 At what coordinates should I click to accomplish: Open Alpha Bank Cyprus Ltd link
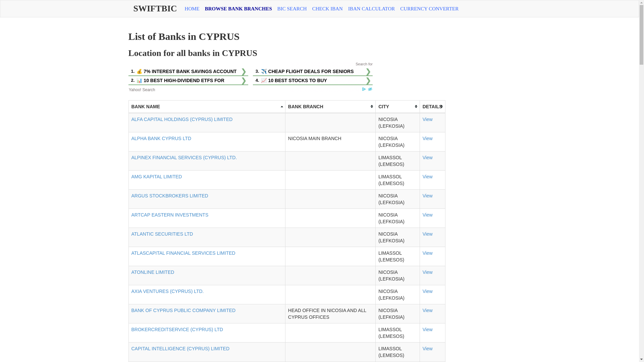pyautogui.click(x=161, y=138)
